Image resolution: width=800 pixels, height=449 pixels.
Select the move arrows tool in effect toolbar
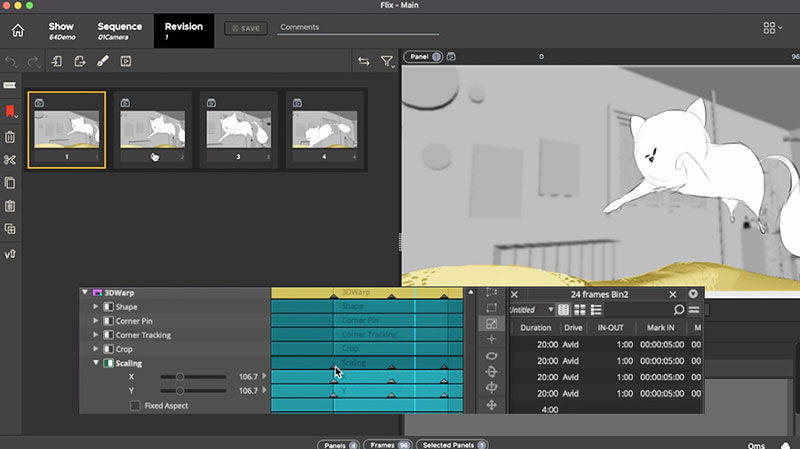(x=491, y=405)
